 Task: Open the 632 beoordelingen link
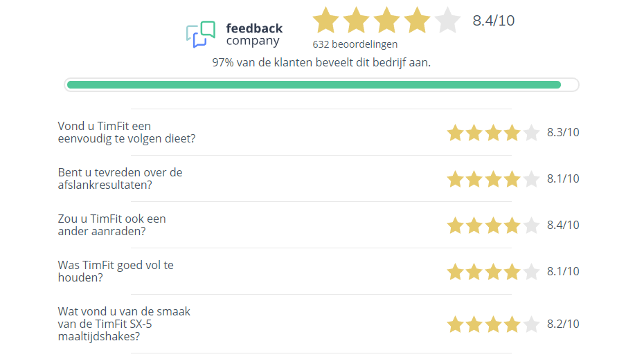(355, 44)
